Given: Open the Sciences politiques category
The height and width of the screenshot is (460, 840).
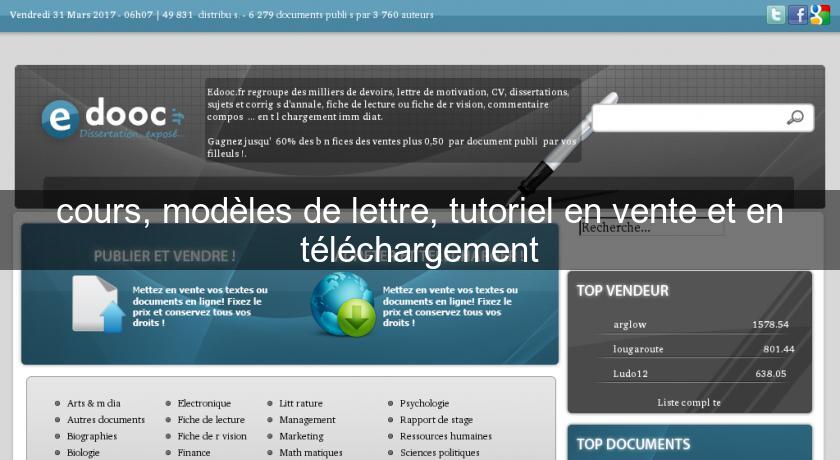Looking at the screenshot, I should pos(440,453).
